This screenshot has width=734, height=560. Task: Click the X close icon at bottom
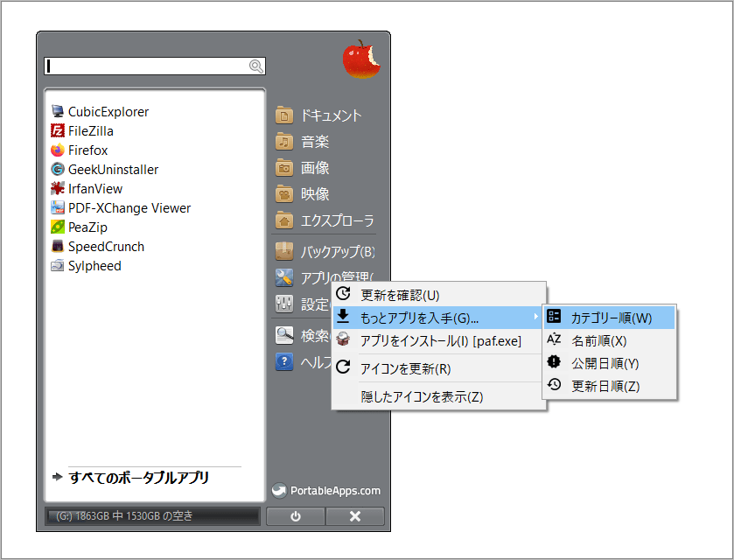coord(355,516)
